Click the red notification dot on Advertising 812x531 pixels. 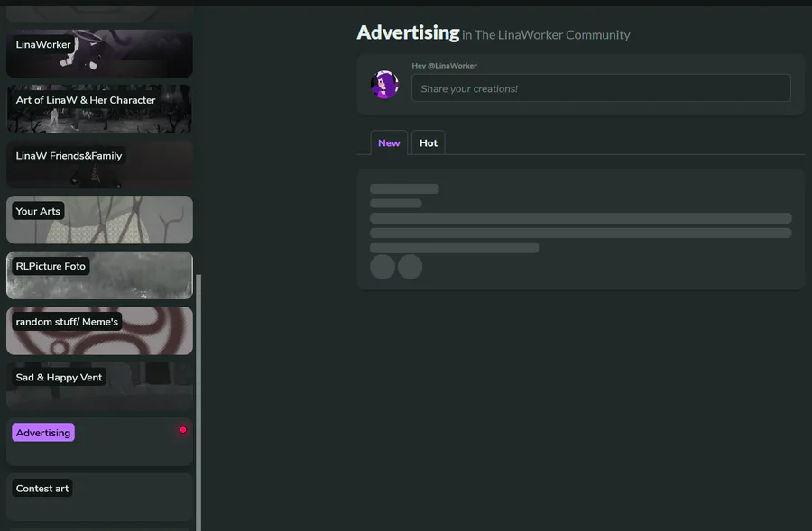[x=183, y=429]
